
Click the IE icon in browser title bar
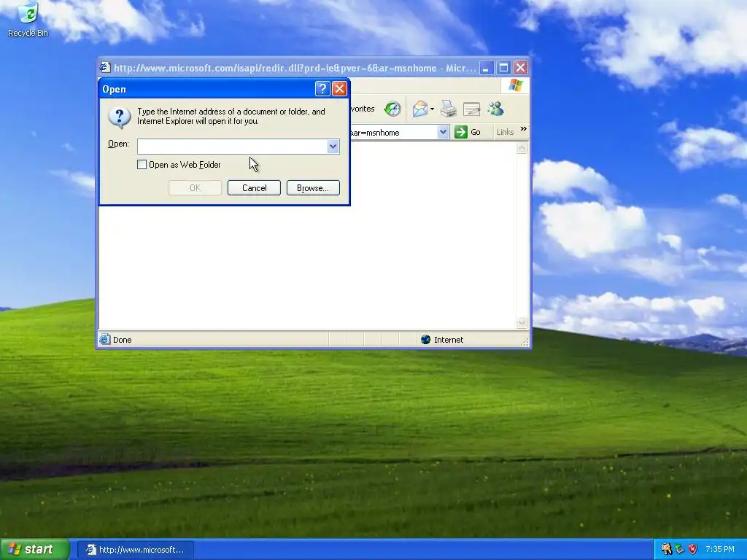click(x=105, y=68)
